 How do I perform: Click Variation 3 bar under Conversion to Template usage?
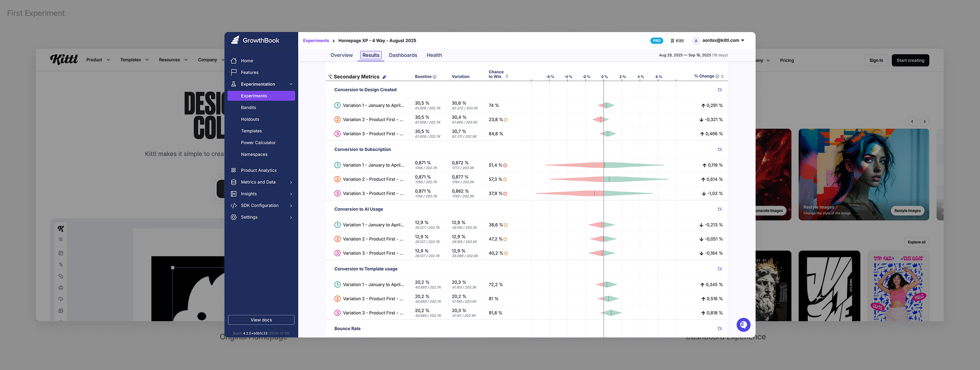pyautogui.click(x=611, y=313)
